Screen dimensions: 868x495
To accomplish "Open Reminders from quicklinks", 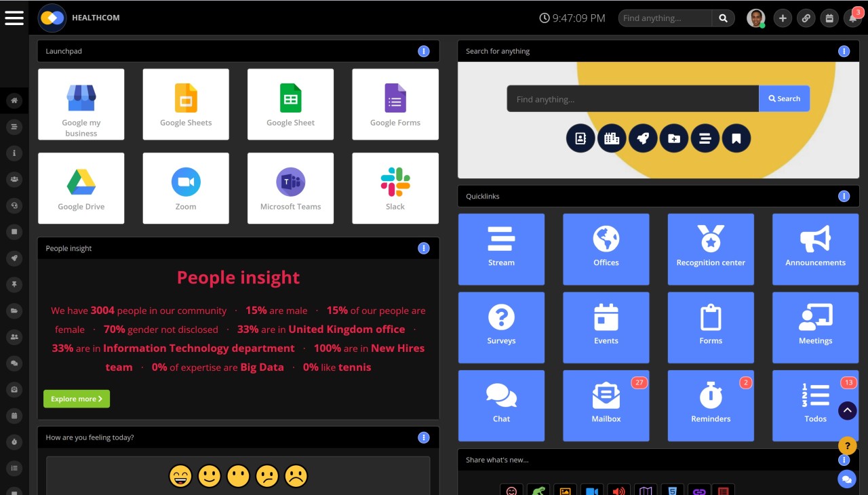I will [711, 405].
